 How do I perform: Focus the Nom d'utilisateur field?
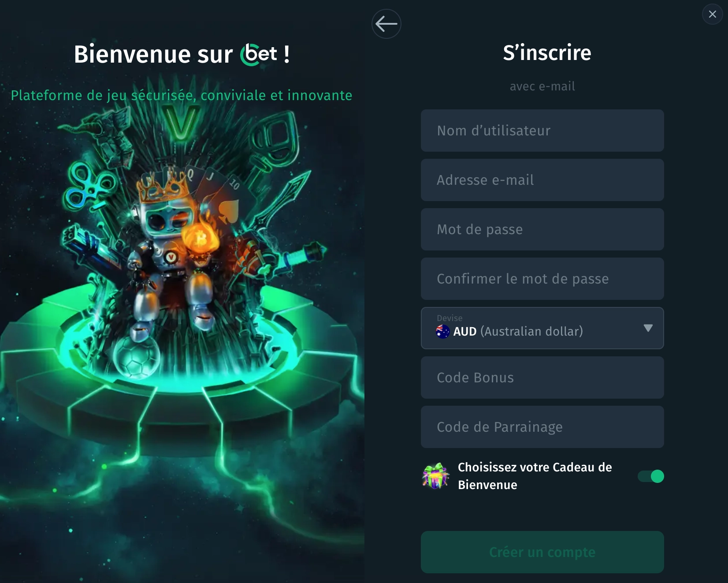(542, 131)
